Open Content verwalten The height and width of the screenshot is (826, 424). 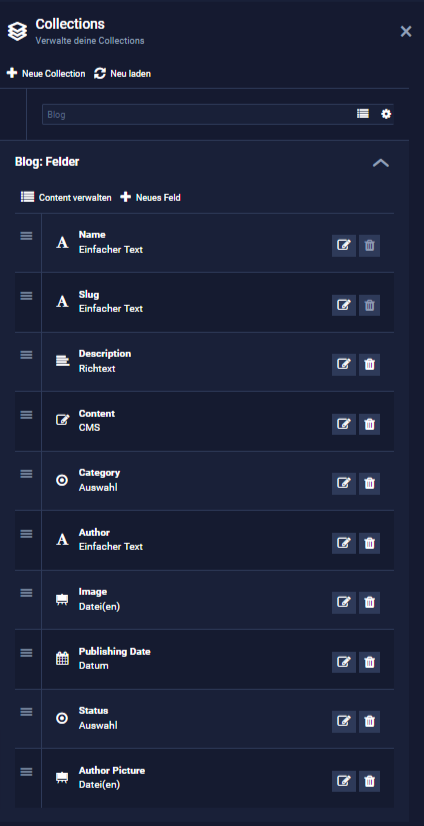click(x=66, y=198)
